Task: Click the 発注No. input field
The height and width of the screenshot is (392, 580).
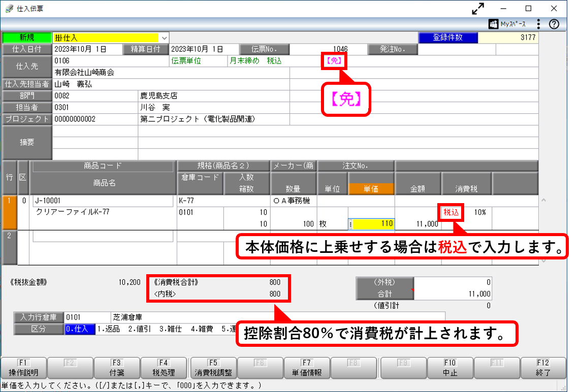Action: click(x=457, y=49)
